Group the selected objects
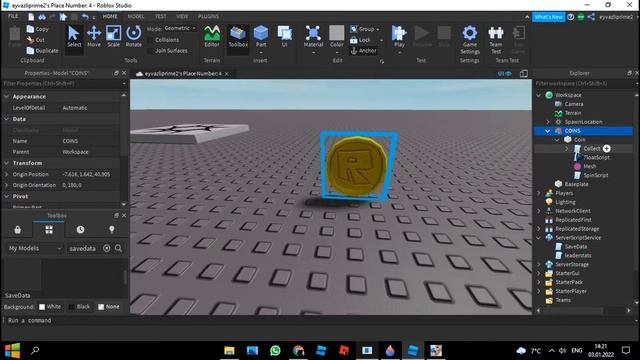640x360 pixels. tap(362, 29)
